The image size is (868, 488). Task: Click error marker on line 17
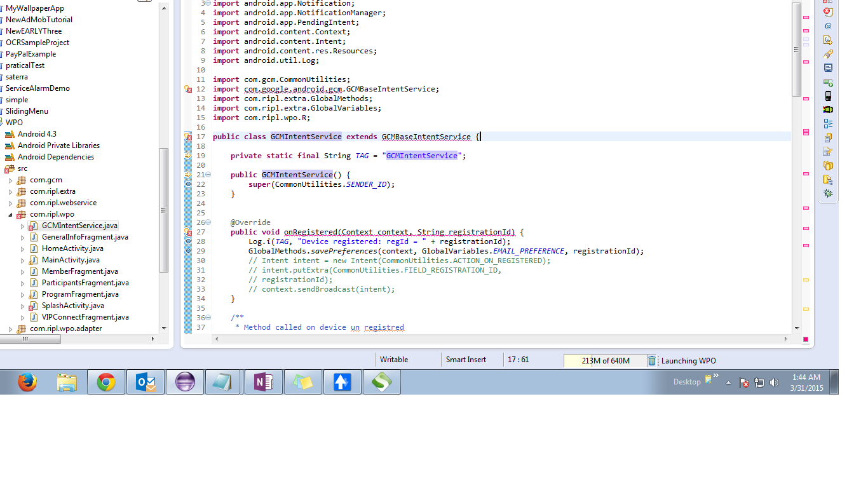pyautogui.click(x=188, y=137)
